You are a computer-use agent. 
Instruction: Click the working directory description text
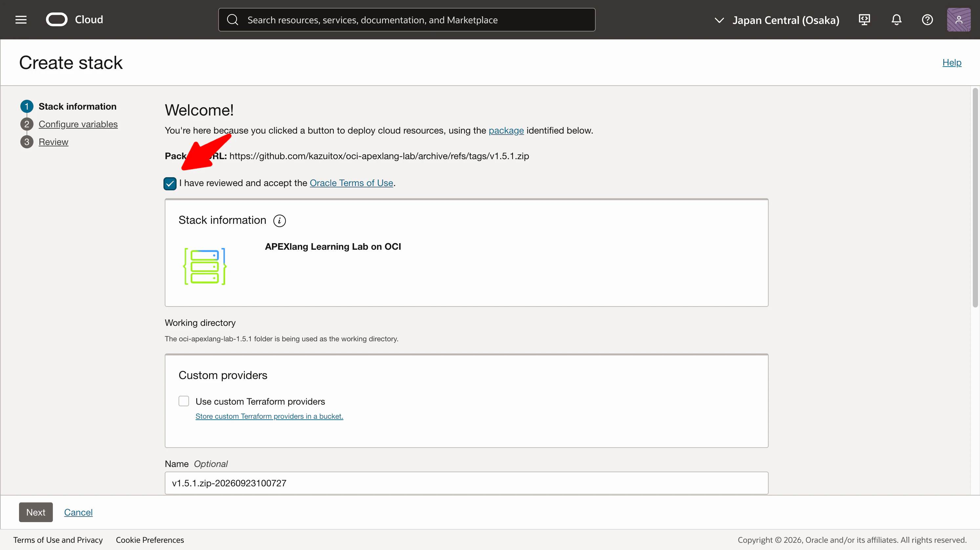coord(282,339)
